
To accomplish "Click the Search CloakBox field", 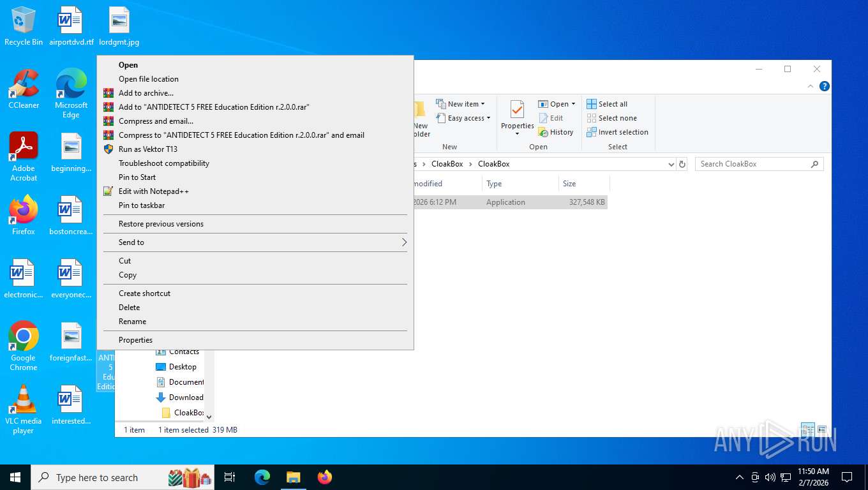I will point(759,164).
